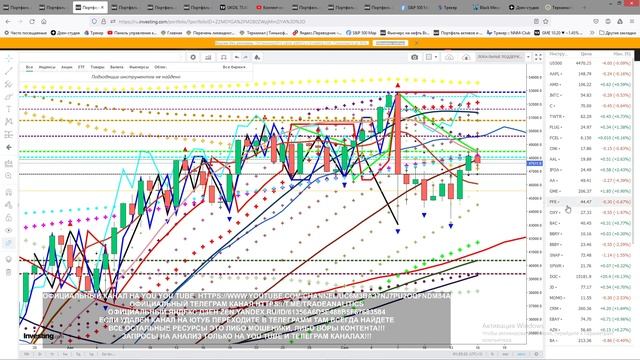This screenshot has height=360, width=640.
Task: Open the 'Другие закладки' bookmarks folder
Action: 617,33
